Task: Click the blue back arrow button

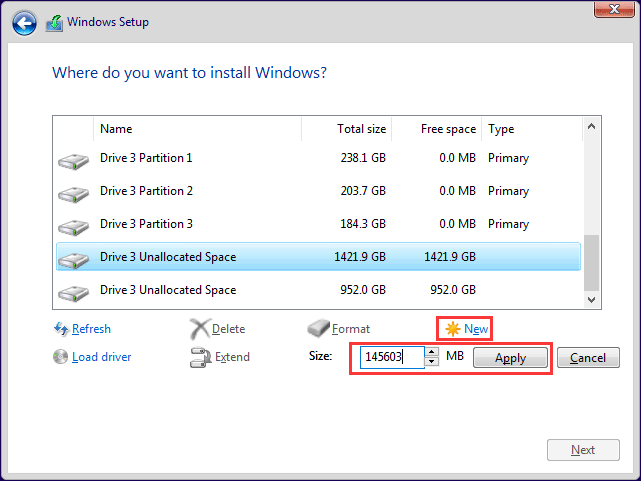Action: (24, 23)
